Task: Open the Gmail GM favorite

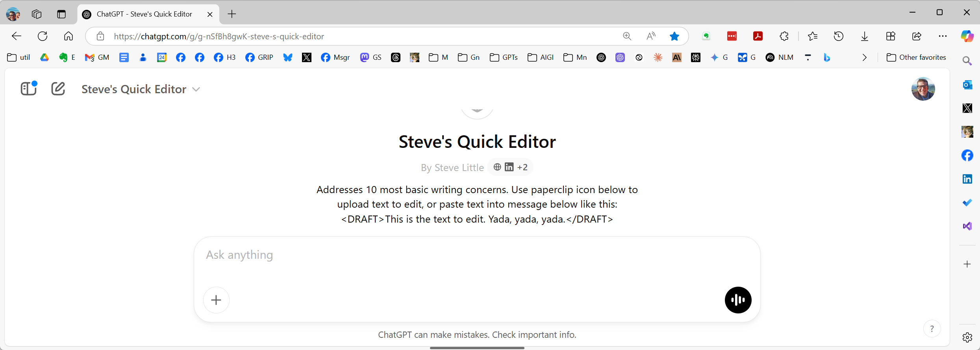Action: tap(97, 57)
